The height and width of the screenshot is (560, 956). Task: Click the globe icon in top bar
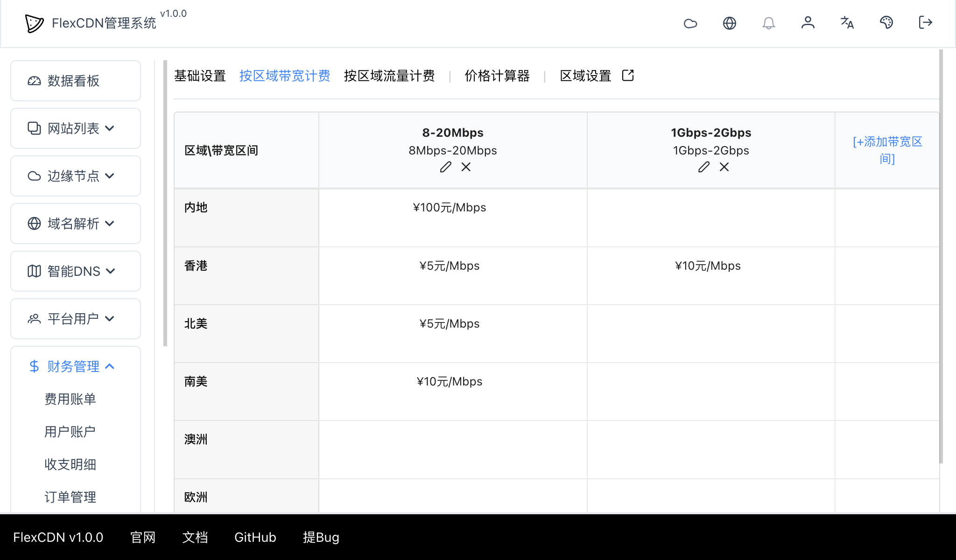click(730, 23)
